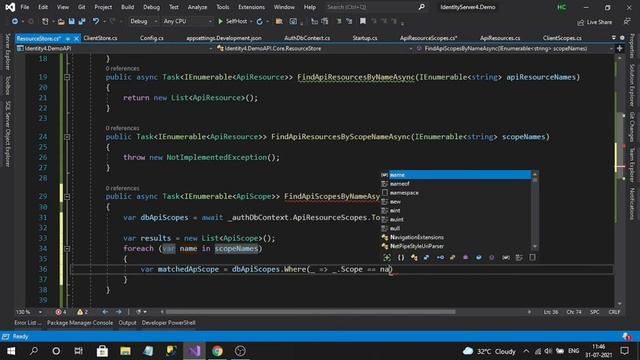The image size is (640, 360).
Task: Open the Developer PowerShell tab
Action: point(169,323)
